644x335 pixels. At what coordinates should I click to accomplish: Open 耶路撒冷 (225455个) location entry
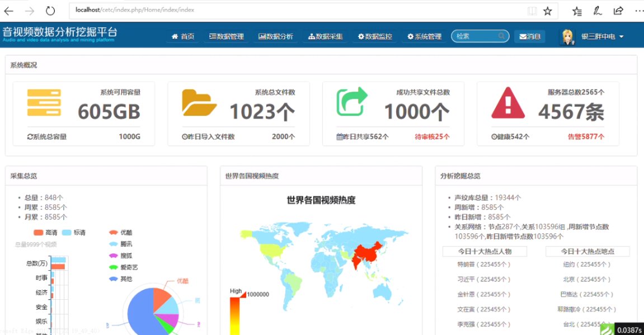(587, 309)
